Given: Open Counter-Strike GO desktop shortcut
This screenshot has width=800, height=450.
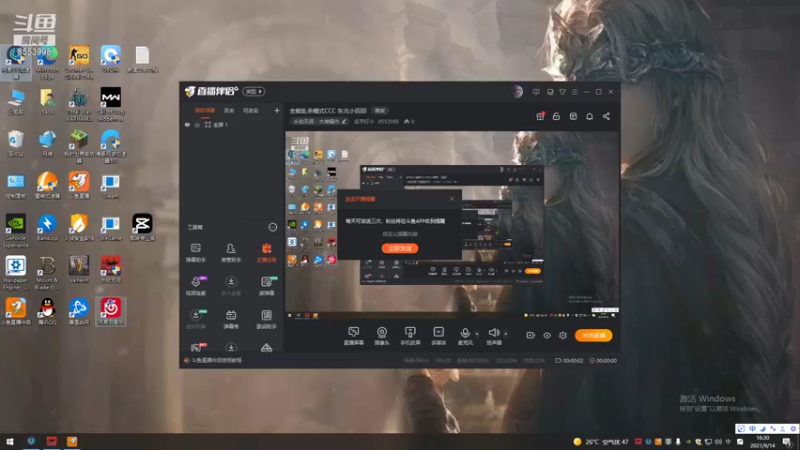Looking at the screenshot, I should [79, 63].
